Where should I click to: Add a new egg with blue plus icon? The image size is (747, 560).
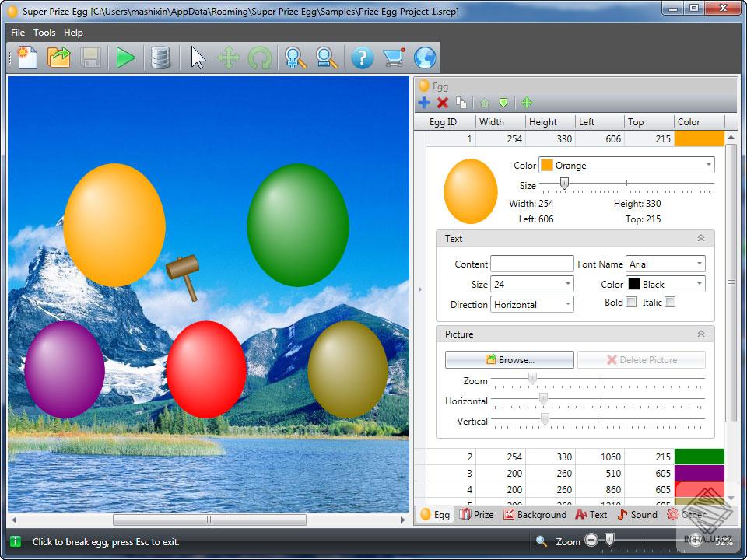pyautogui.click(x=424, y=103)
